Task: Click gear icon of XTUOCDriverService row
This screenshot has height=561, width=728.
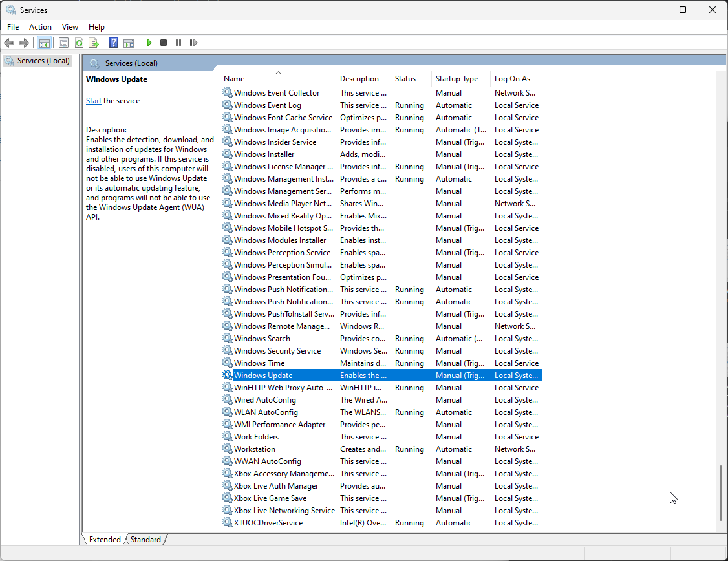Action: click(x=227, y=522)
